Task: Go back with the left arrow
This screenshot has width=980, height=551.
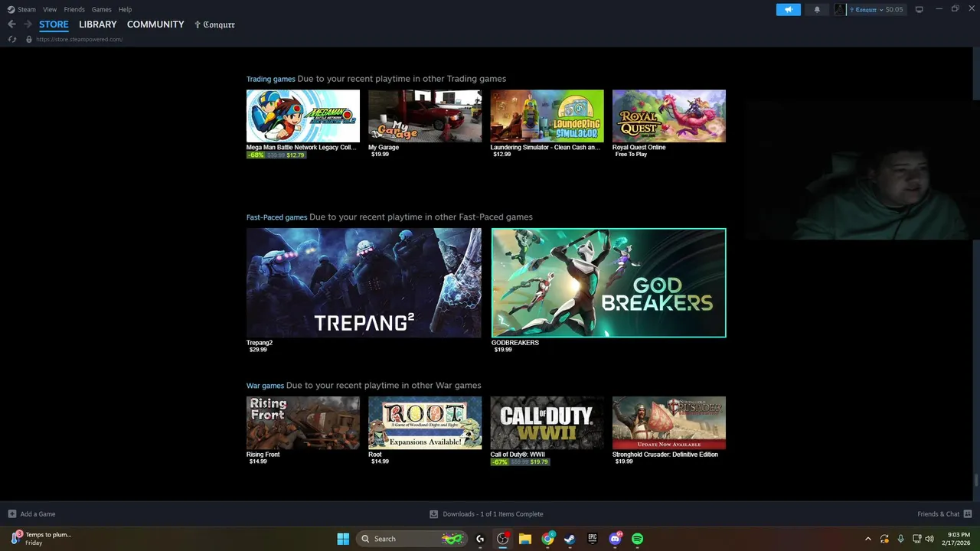Action: pos(11,24)
